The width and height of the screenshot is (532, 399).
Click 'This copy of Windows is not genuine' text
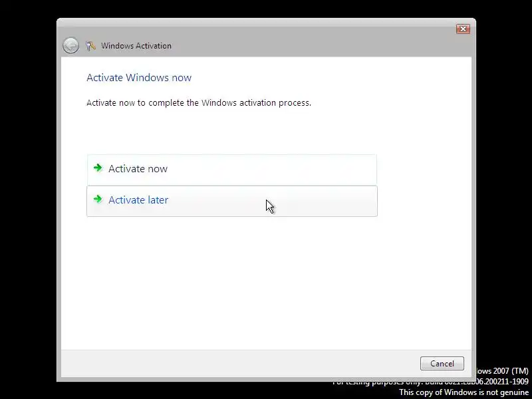(x=464, y=392)
